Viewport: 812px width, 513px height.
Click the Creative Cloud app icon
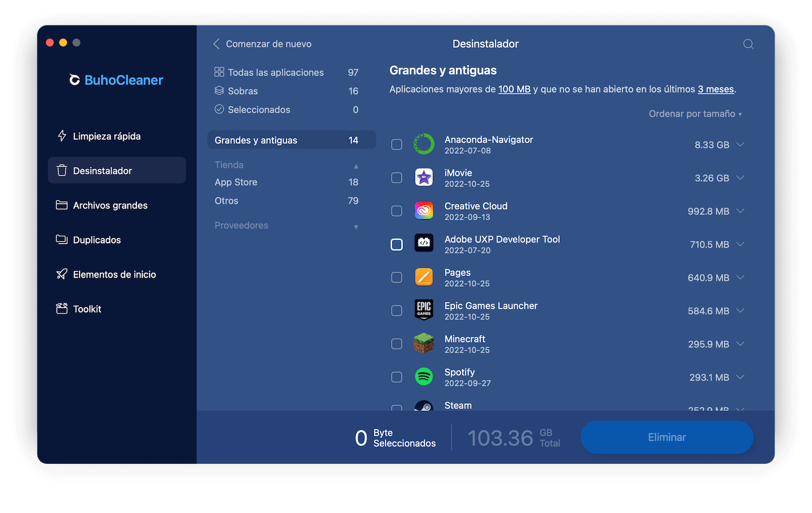pyautogui.click(x=424, y=211)
